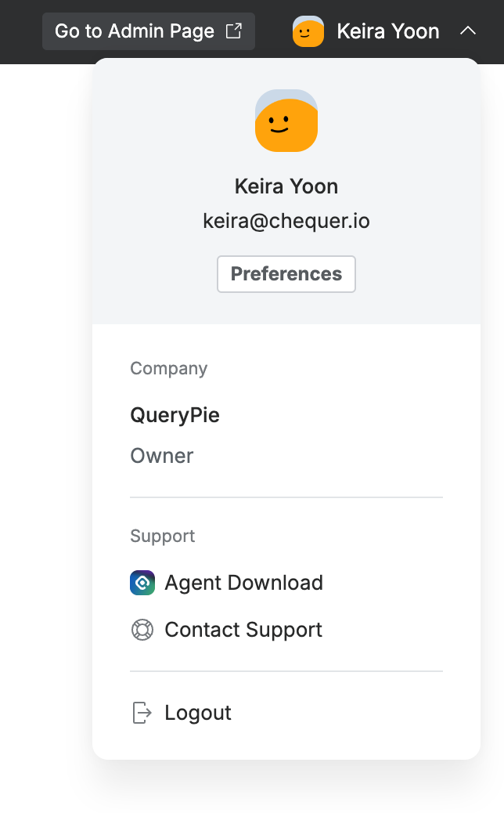Select the Agent Download menu item
This screenshot has height=813, width=504.
pos(243,583)
